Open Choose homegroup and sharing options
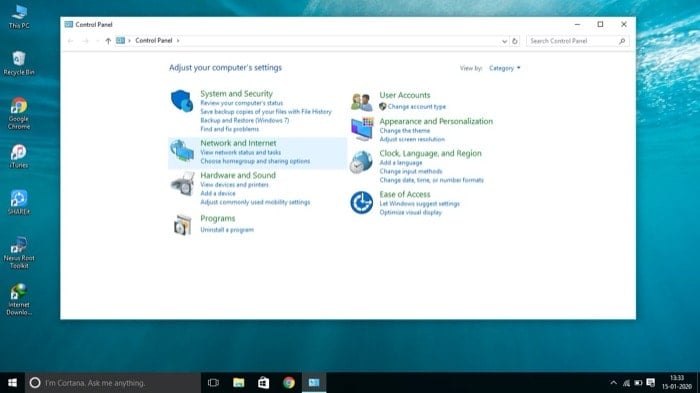The height and width of the screenshot is (393, 700). coord(255,161)
